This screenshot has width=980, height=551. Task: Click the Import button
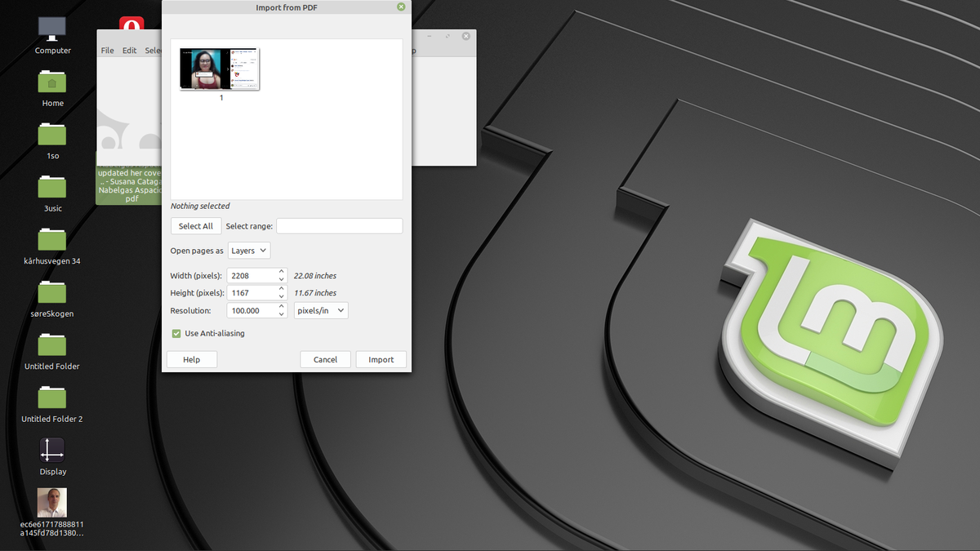tap(381, 359)
